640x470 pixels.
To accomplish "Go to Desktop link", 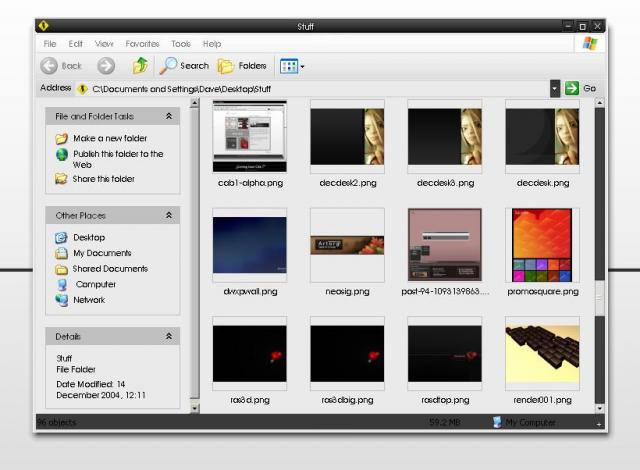I will tap(89, 237).
